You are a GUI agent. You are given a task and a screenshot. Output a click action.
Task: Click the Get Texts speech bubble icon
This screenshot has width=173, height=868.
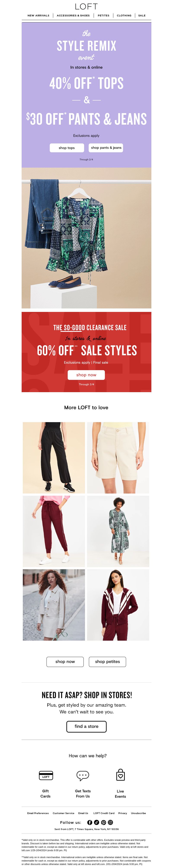pos(83,775)
